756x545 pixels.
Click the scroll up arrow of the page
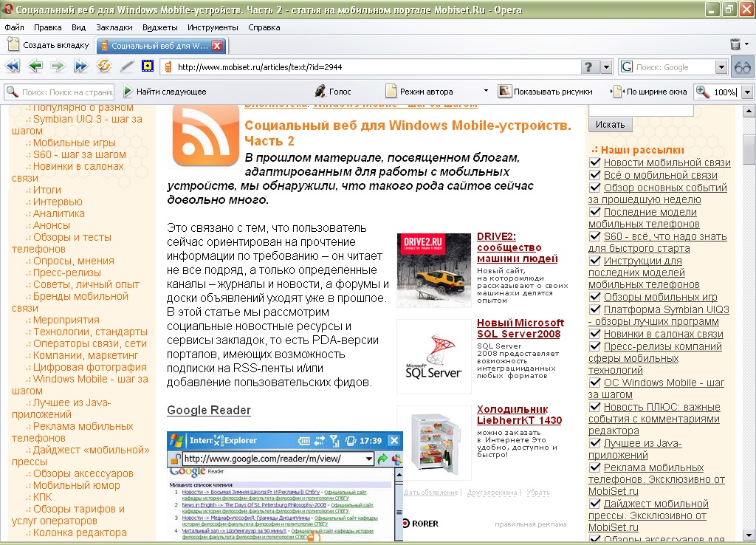pos(749,112)
